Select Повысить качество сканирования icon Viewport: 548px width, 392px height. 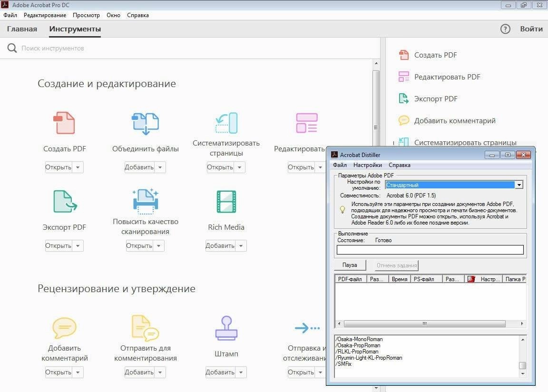(x=146, y=201)
